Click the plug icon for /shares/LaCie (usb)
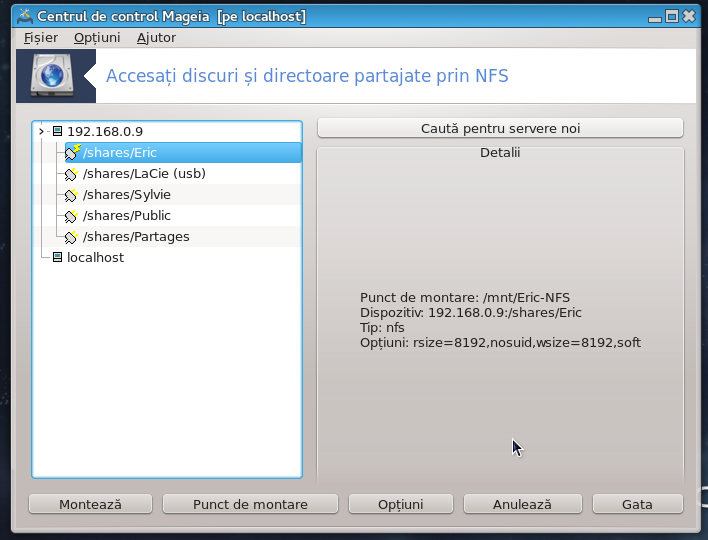The image size is (708, 540). 71,174
